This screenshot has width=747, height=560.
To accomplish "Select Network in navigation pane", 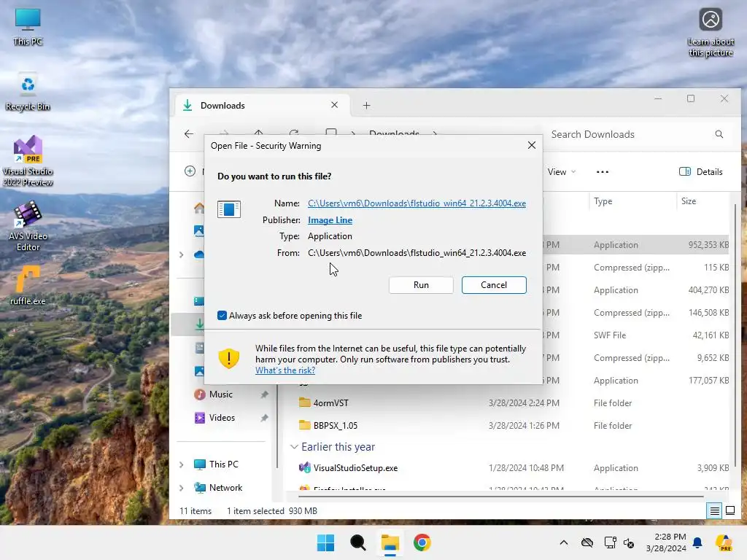I will point(225,488).
